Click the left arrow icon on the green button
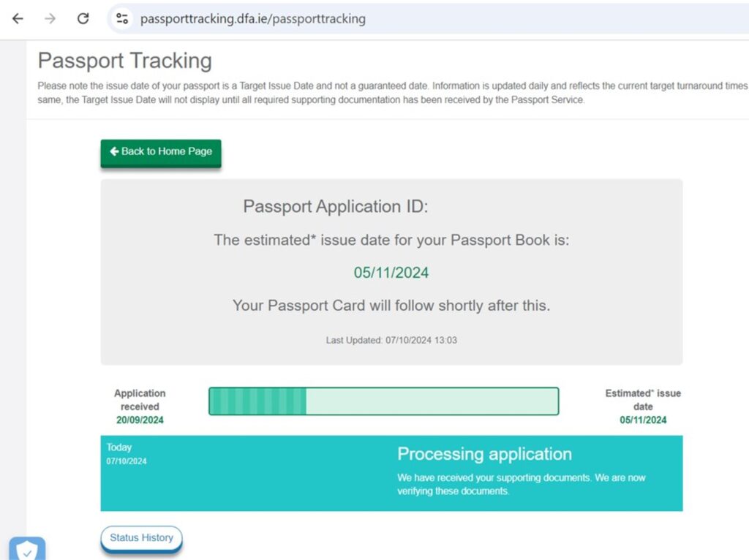749x560 pixels. click(x=114, y=151)
